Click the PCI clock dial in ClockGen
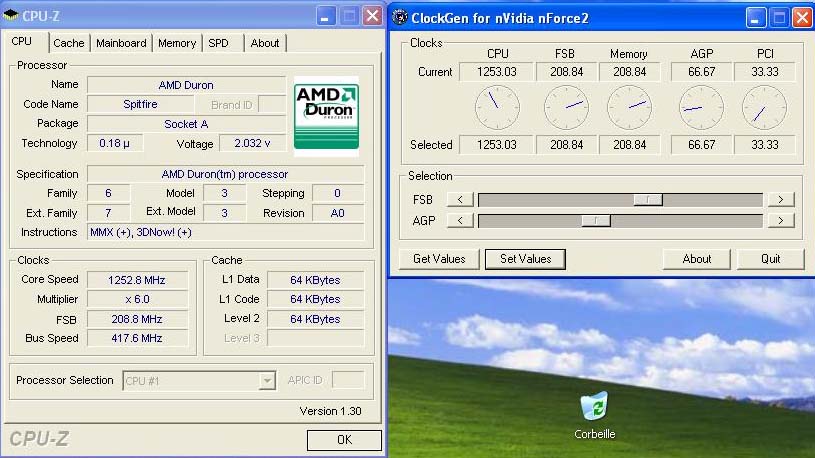Viewport: 815px width, 458px height. pos(764,108)
